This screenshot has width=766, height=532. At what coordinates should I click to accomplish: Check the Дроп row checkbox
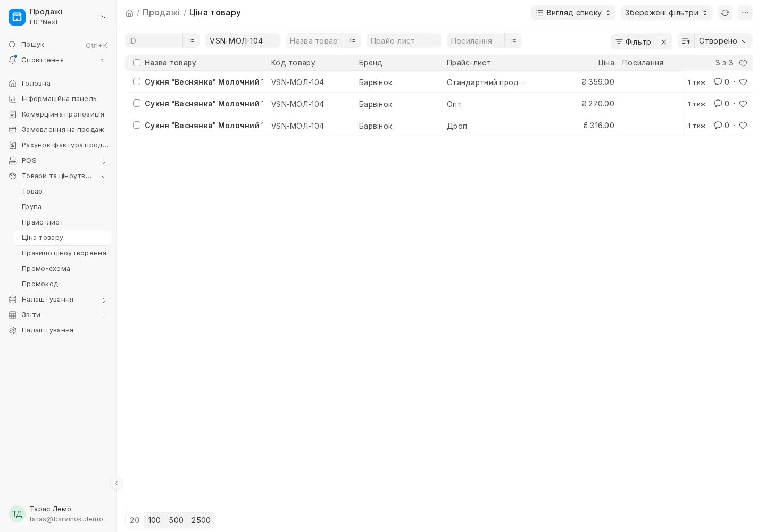137,125
